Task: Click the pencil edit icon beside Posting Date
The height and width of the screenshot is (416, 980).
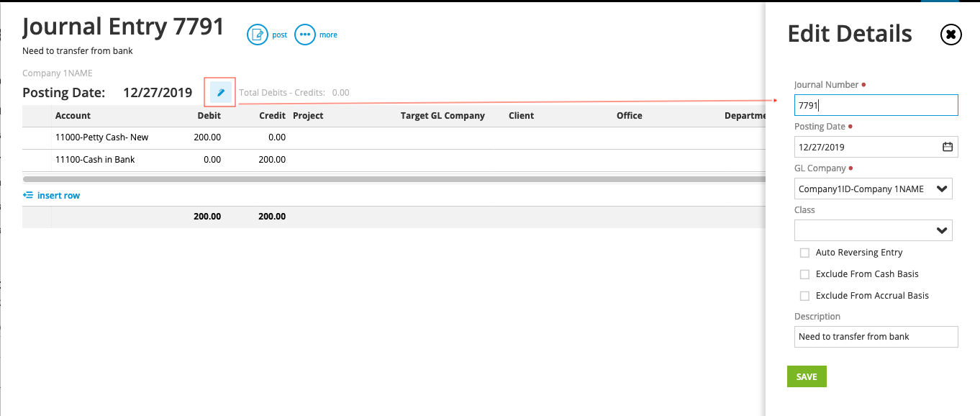Action: (x=221, y=92)
